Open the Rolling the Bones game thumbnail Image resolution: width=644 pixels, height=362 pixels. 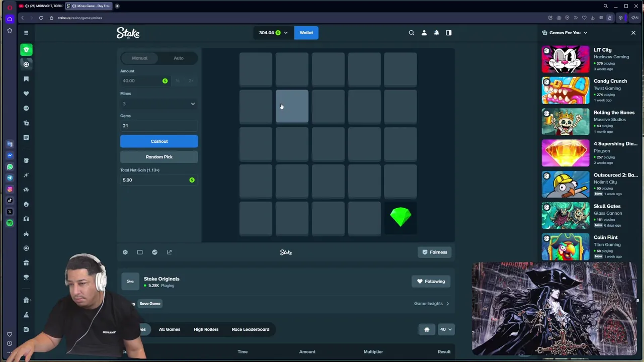(566, 122)
